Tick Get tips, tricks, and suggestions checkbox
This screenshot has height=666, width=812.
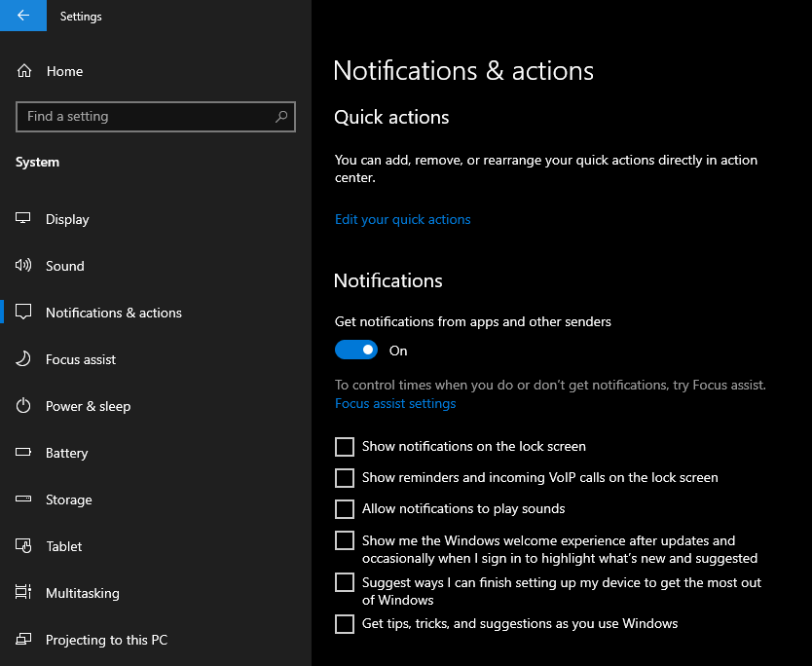coord(345,624)
